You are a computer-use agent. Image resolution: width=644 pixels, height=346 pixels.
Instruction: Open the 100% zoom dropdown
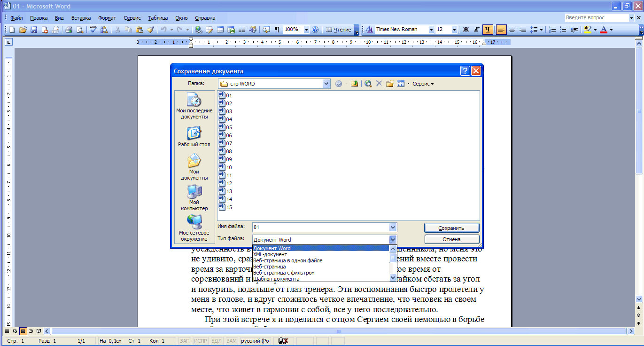click(x=307, y=30)
